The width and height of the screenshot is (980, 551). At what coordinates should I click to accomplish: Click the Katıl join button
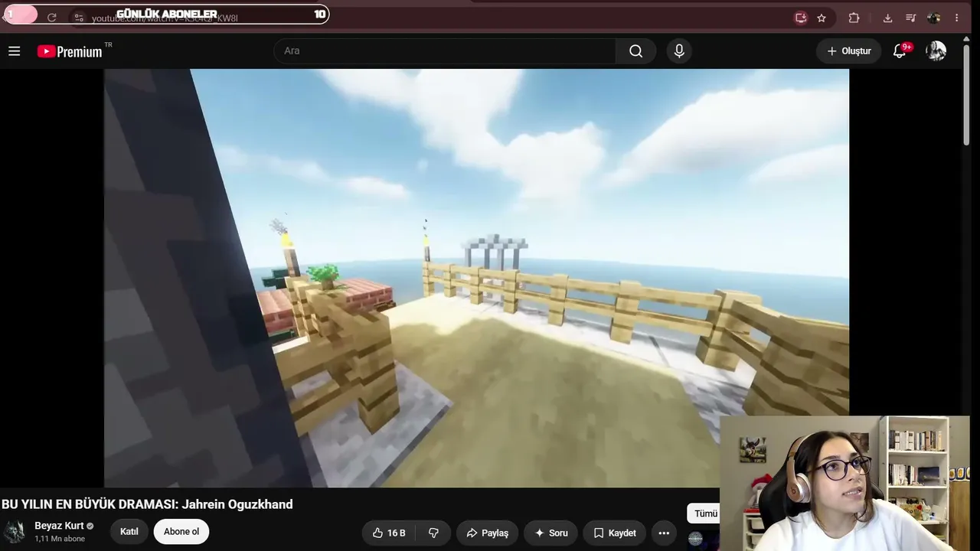pyautogui.click(x=129, y=532)
